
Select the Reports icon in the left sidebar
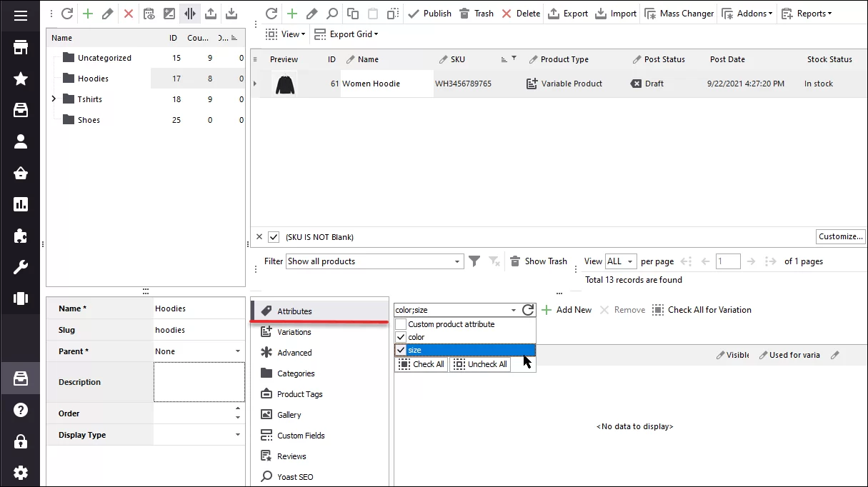click(x=21, y=204)
